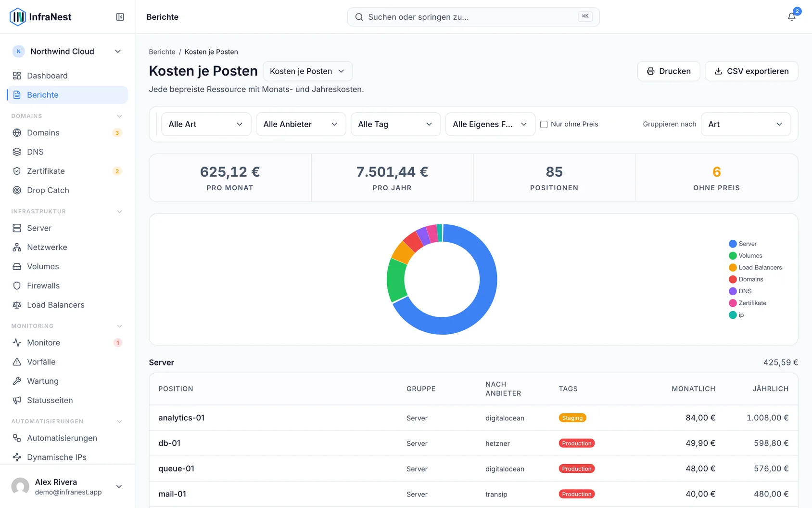The image size is (812, 508).
Task: Click the Drucken button
Action: click(668, 71)
